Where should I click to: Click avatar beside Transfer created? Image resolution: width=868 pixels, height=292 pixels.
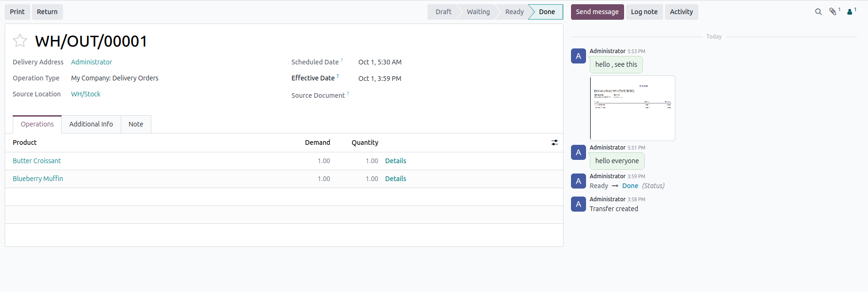[579, 204]
